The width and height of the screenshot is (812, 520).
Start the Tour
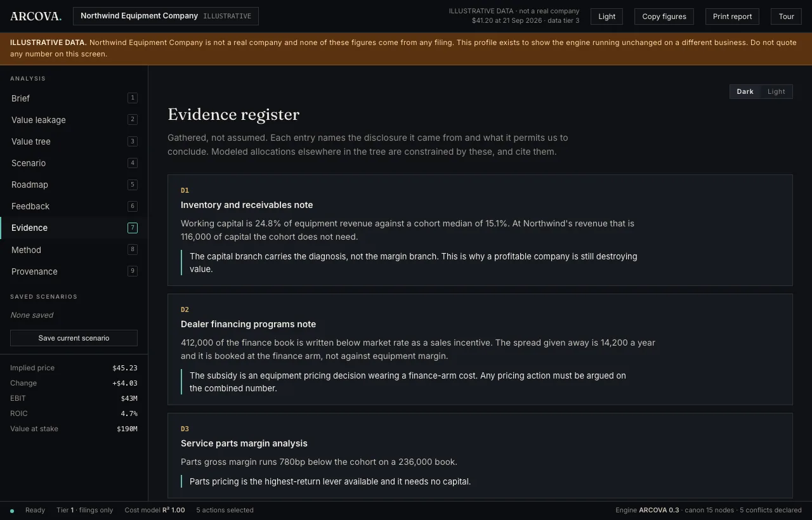pyautogui.click(x=786, y=16)
